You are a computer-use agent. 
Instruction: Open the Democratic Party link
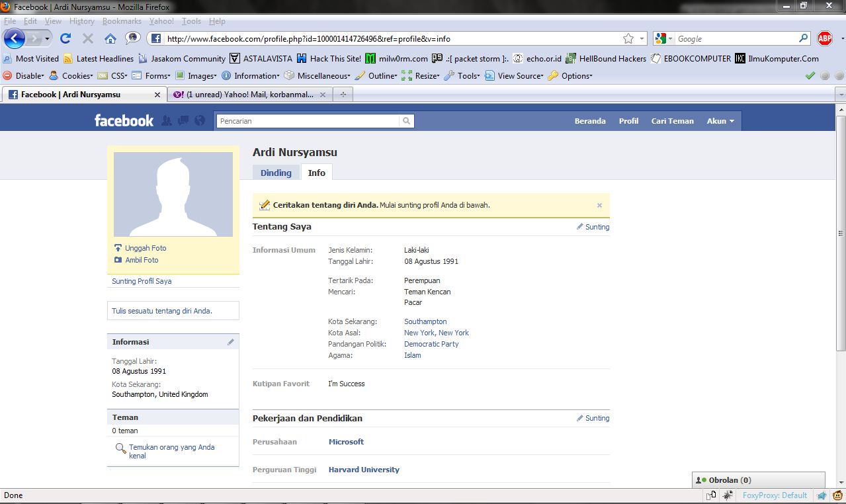pyautogui.click(x=431, y=344)
